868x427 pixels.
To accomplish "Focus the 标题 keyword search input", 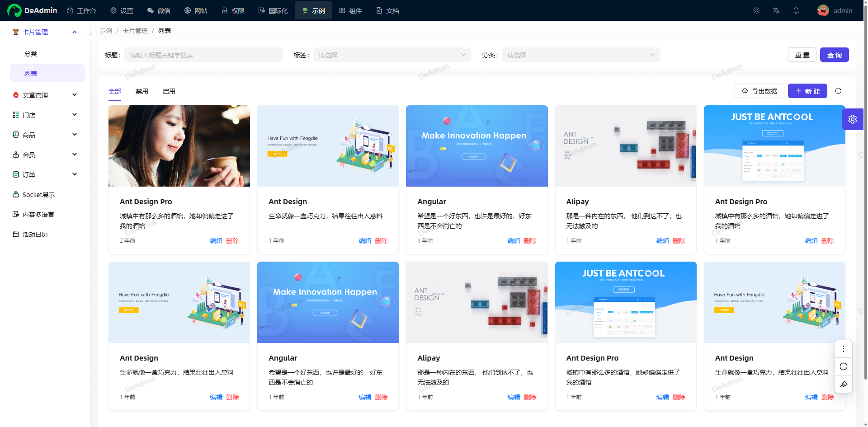I will (203, 55).
